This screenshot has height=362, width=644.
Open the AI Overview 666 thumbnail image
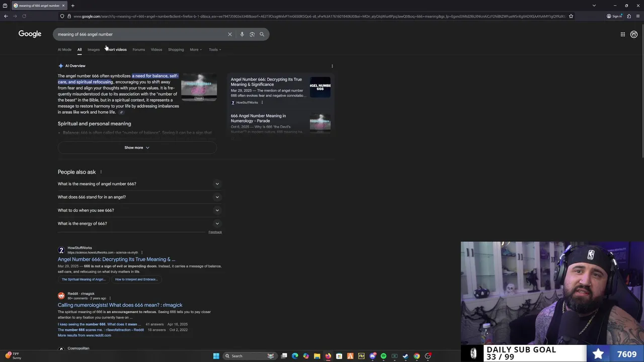click(x=199, y=87)
